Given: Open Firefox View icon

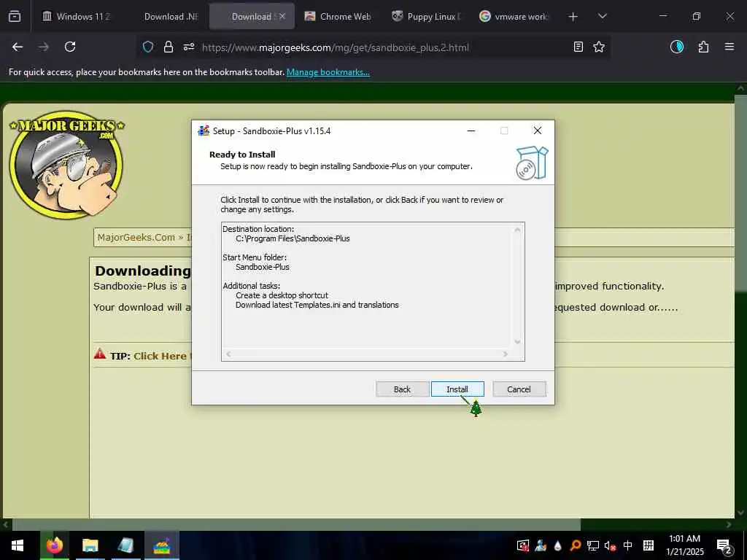Looking at the screenshot, I should click(15, 16).
